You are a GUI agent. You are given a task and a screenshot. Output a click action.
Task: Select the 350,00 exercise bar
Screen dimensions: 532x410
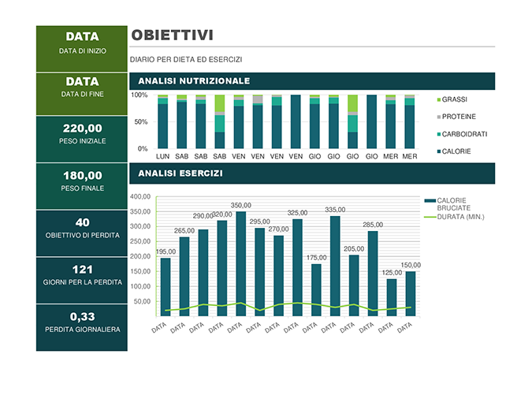pyautogui.click(x=241, y=263)
